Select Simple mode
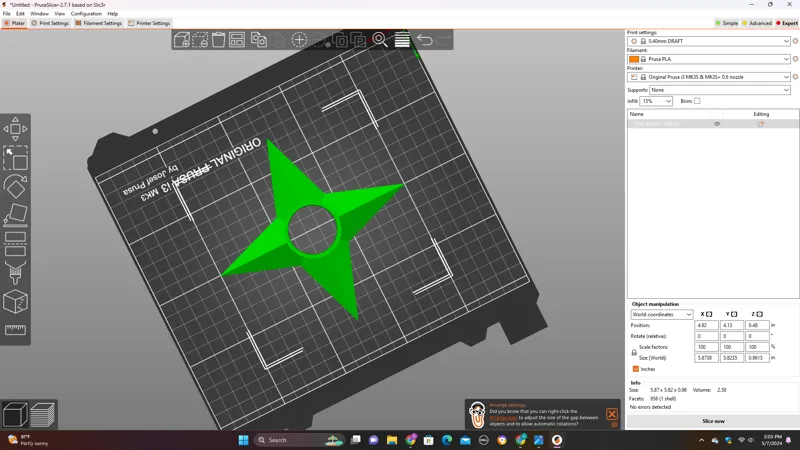This screenshot has height=450, width=800. tap(727, 23)
